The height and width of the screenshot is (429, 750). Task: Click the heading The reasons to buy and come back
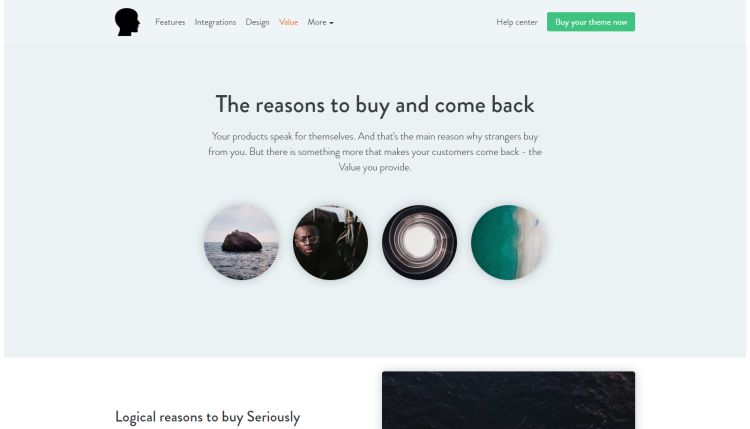375,105
